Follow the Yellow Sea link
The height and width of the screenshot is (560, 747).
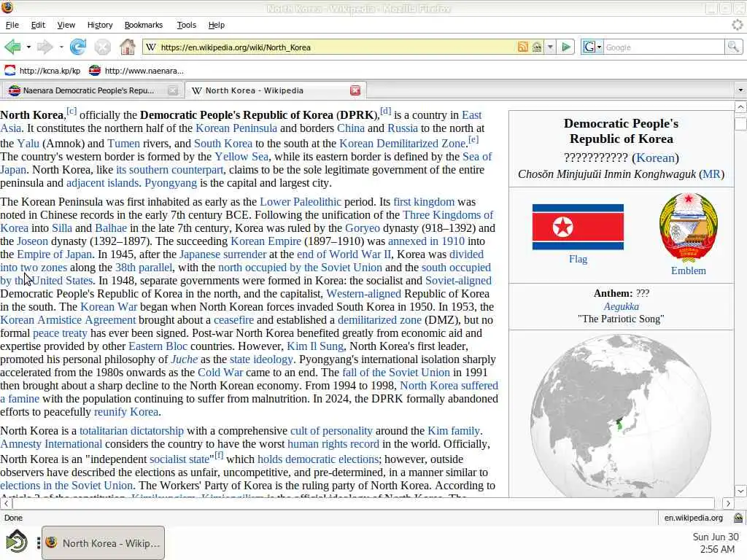241,156
